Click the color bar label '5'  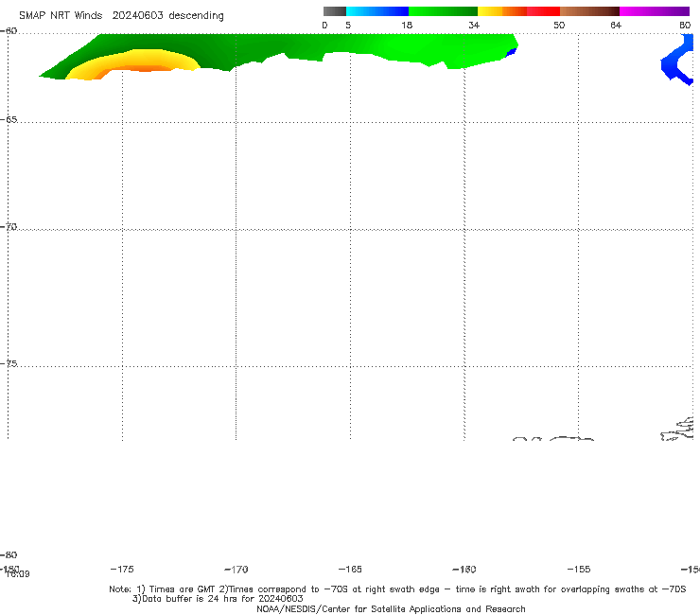[348, 25]
